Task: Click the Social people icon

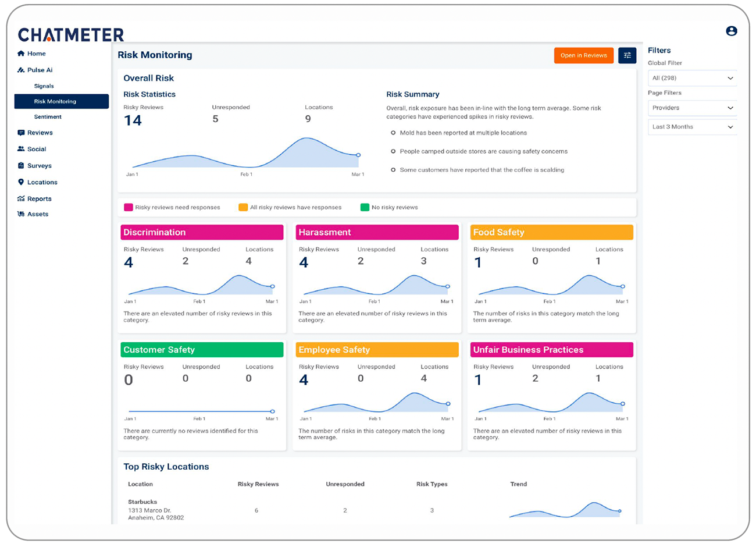Action: click(x=21, y=149)
